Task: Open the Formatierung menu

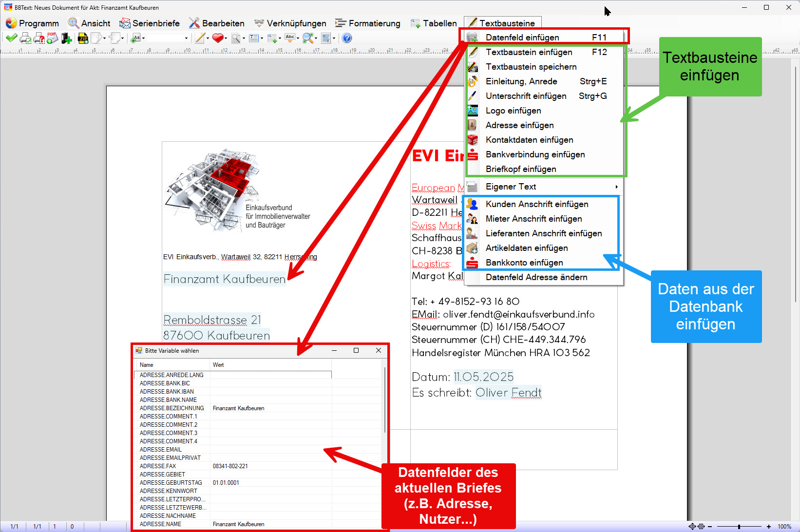Action: 367,23
